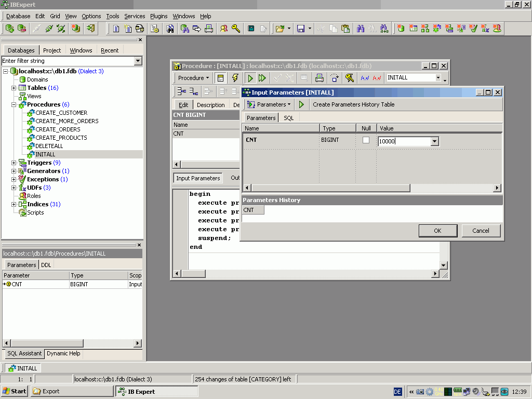The height and width of the screenshot is (399, 532).
Task: Click the Input Parameters horizontal scrollbar
Action: (x=372, y=188)
